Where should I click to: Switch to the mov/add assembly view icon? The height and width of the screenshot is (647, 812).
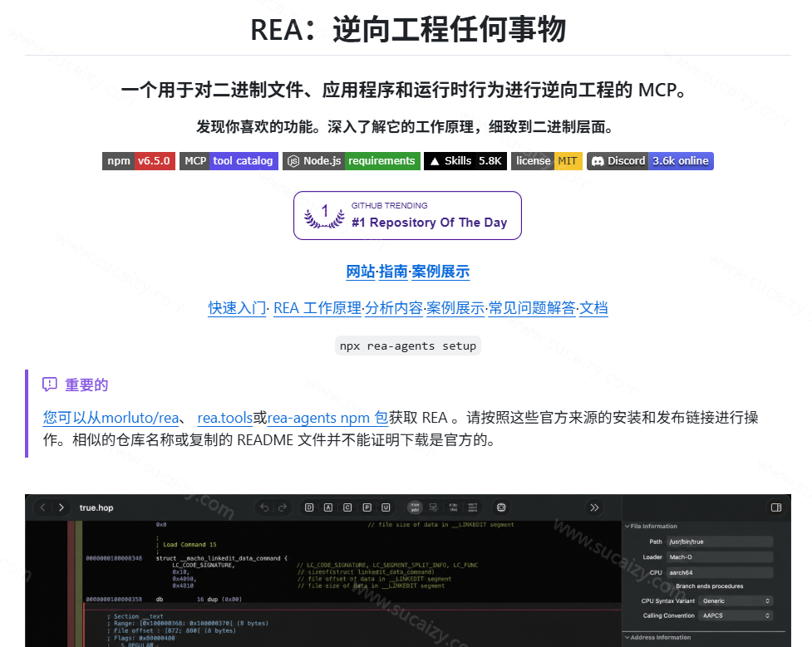[x=415, y=507]
